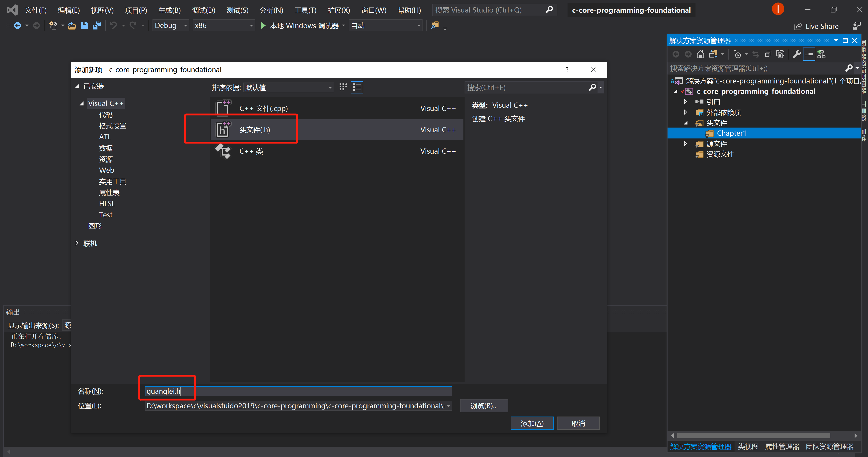Open the x86 platform dropdown
Viewport: 868px width, 457px height.
(224, 26)
